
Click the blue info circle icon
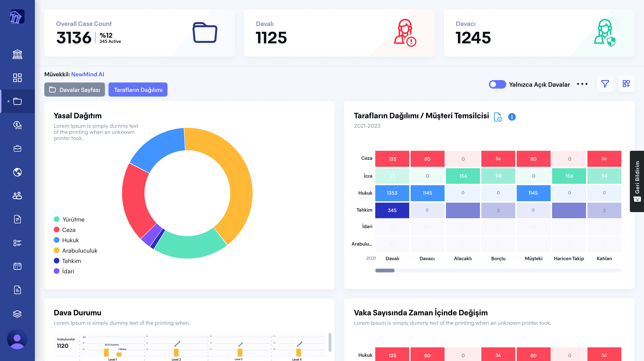tap(512, 117)
